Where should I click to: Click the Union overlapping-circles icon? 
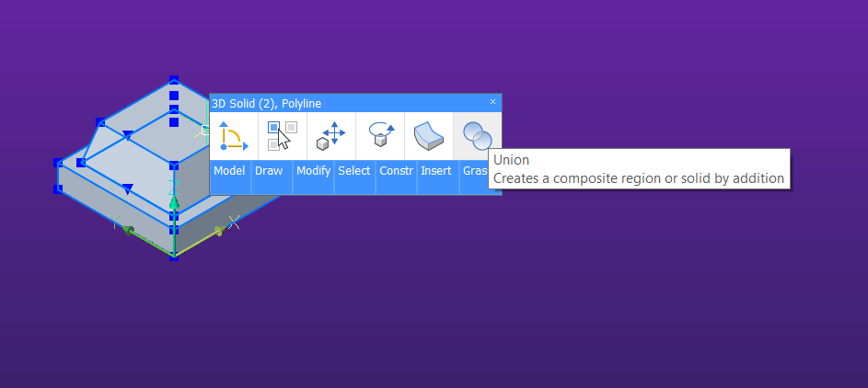[477, 136]
